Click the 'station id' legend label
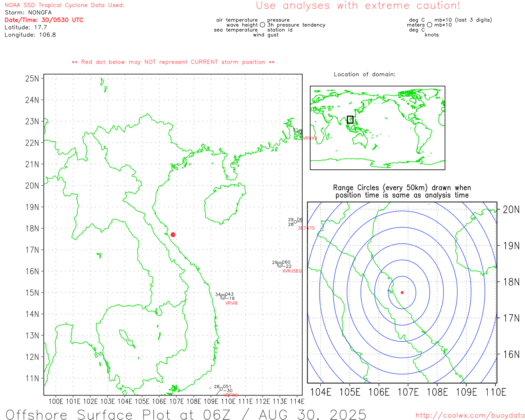The width and height of the screenshot is (525, 420). (280, 30)
